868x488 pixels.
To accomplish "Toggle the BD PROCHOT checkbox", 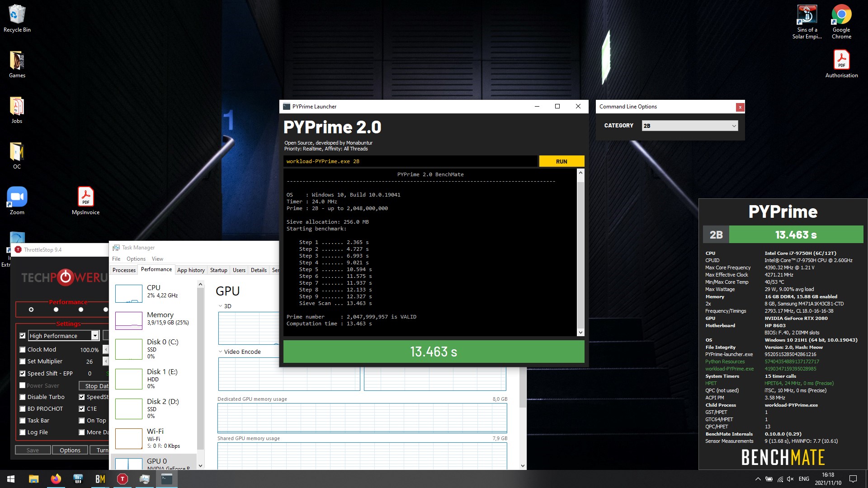I will pyautogui.click(x=23, y=408).
